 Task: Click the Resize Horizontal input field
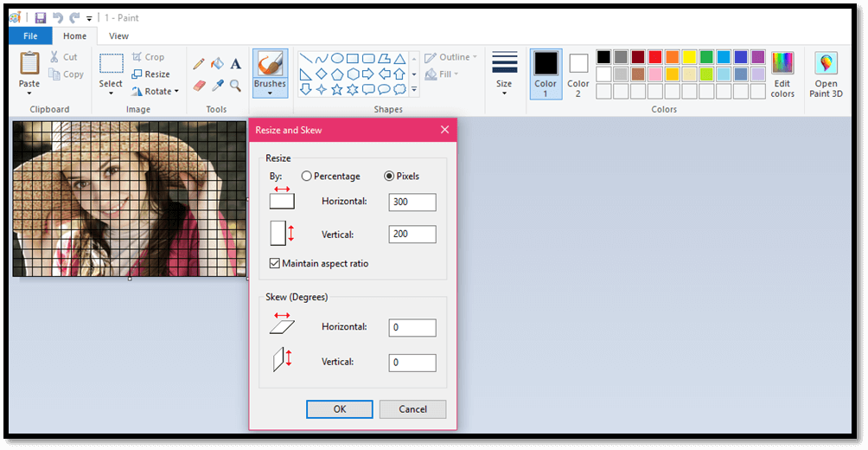412,202
